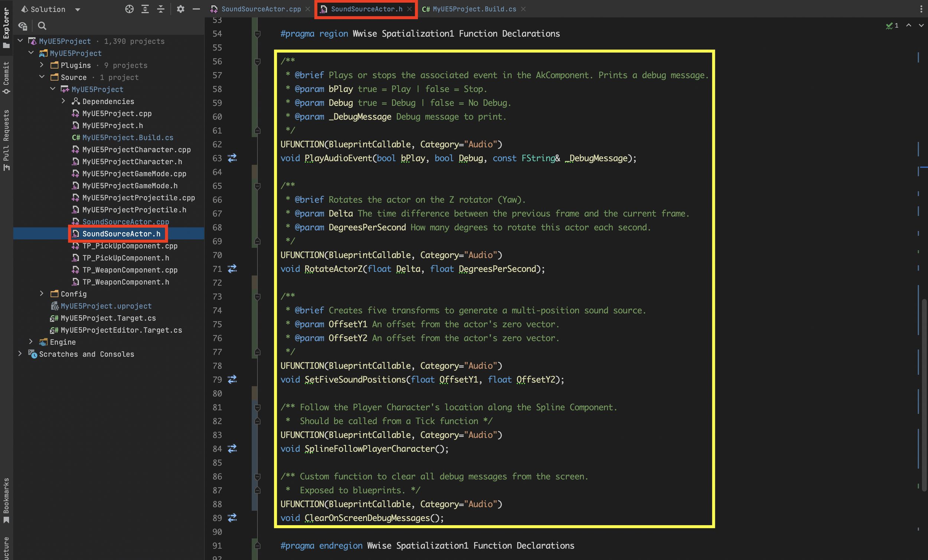Image resolution: width=928 pixels, height=560 pixels.
Task: Click the search magnifier icon in Explorer
Action: click(42, 26)
